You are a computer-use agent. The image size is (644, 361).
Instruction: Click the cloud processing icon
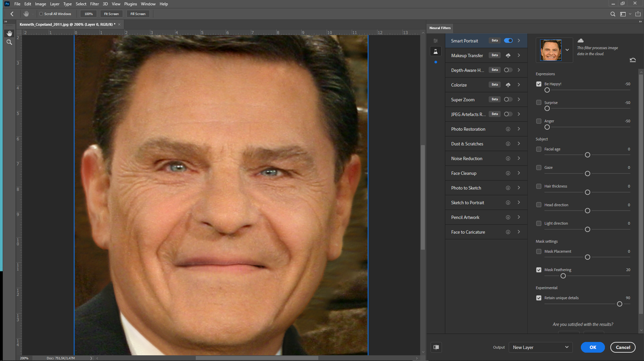[581, 40]
